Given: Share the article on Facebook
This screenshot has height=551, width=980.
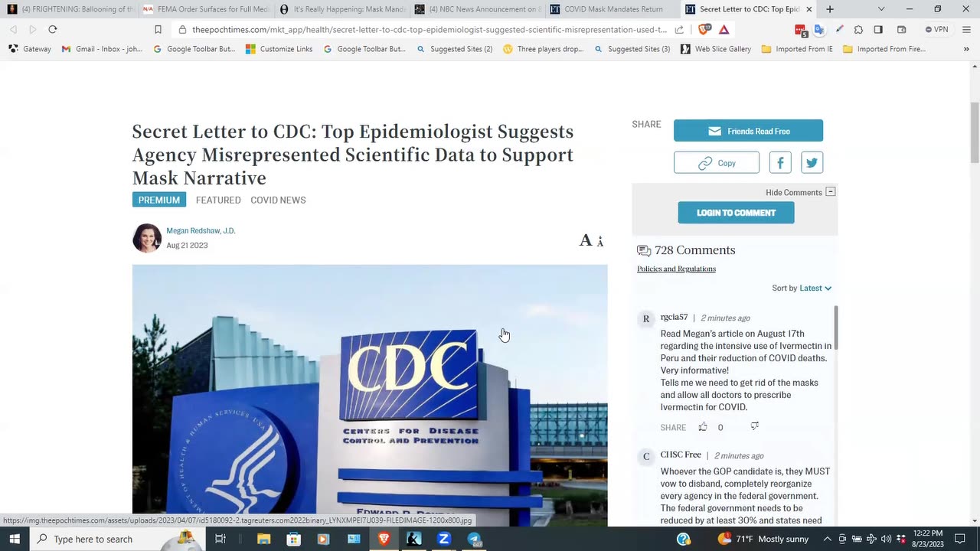Looking at the screenshot, I should coord(780,162).
